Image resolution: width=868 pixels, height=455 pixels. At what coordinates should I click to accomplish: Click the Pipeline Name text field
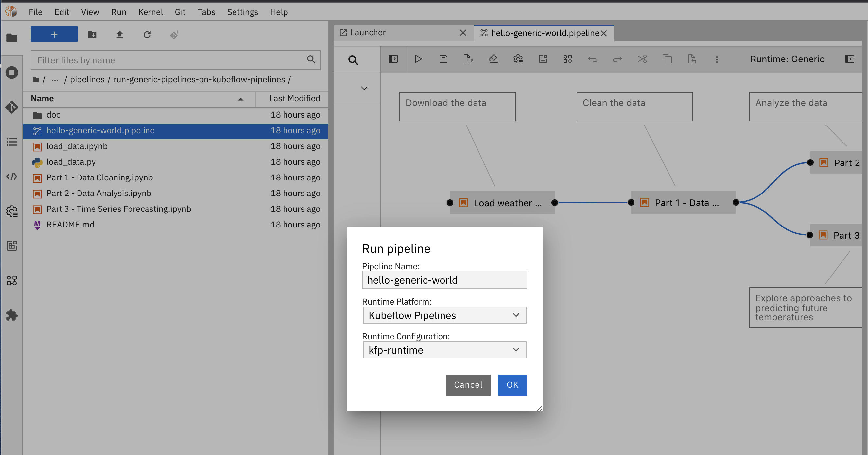point(444,280)
